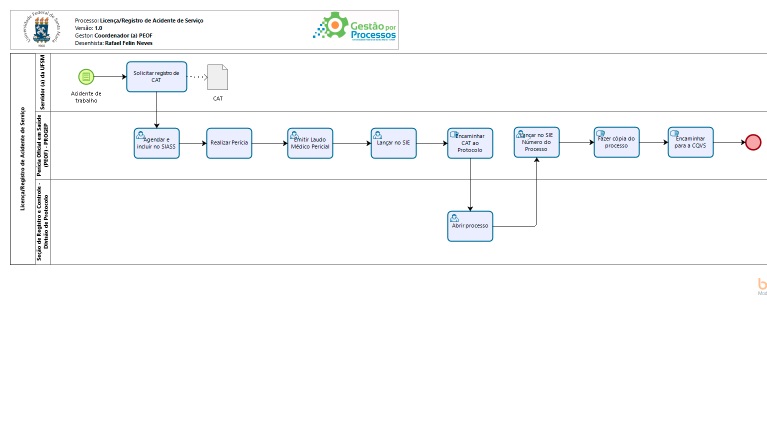Click the 'Licença/Registro de Acidente de Serviço' pool header
This screenshot has width=767, height=432.
click(22, 158)
